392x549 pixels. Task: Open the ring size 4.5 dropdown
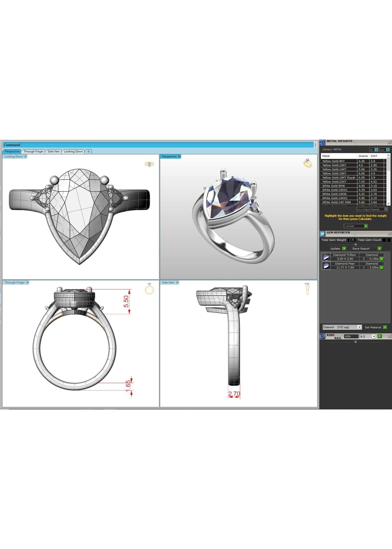374,336
